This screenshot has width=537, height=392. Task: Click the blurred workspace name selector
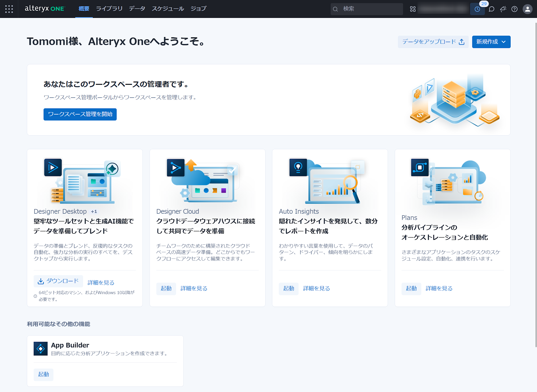click(444, 9)
